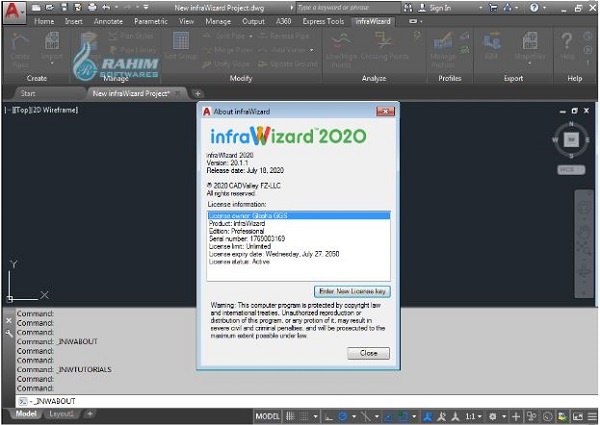Image resolution: width=600 pixels, height=425 pixels.
Task: Click the command line input field
Action: pos(307,401)
